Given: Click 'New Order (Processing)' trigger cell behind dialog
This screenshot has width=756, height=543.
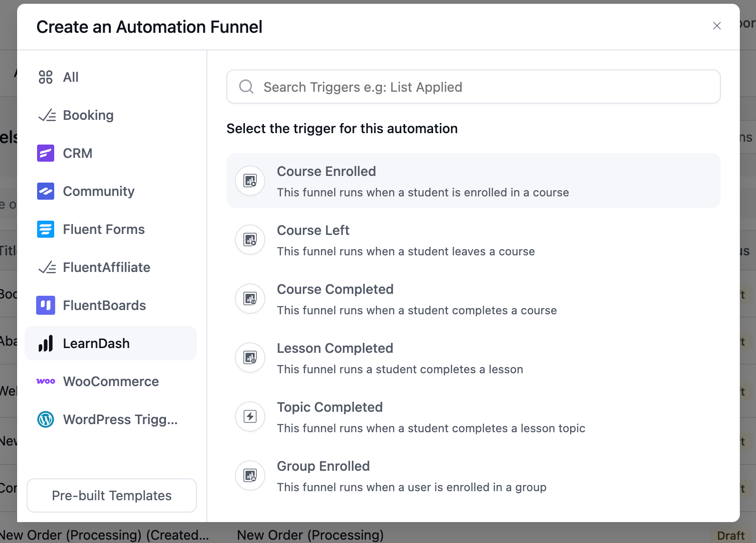Looking at the screenshot, I should [x=310, y=535].
